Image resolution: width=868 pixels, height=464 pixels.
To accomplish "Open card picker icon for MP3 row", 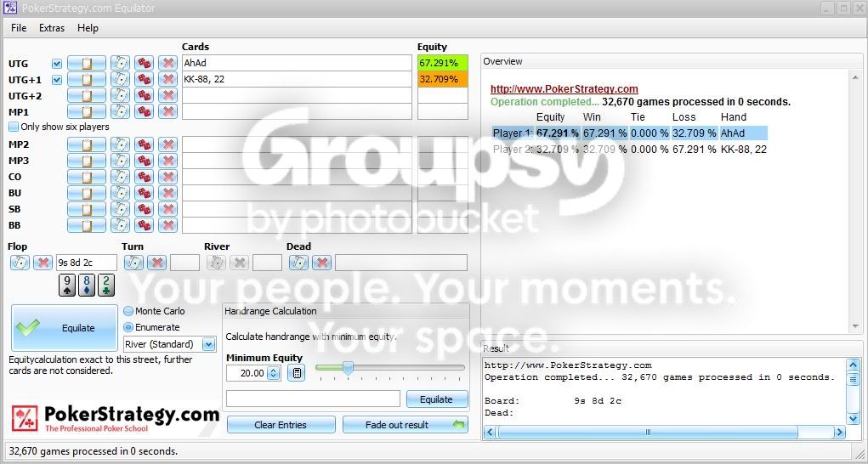I will 120,161.
